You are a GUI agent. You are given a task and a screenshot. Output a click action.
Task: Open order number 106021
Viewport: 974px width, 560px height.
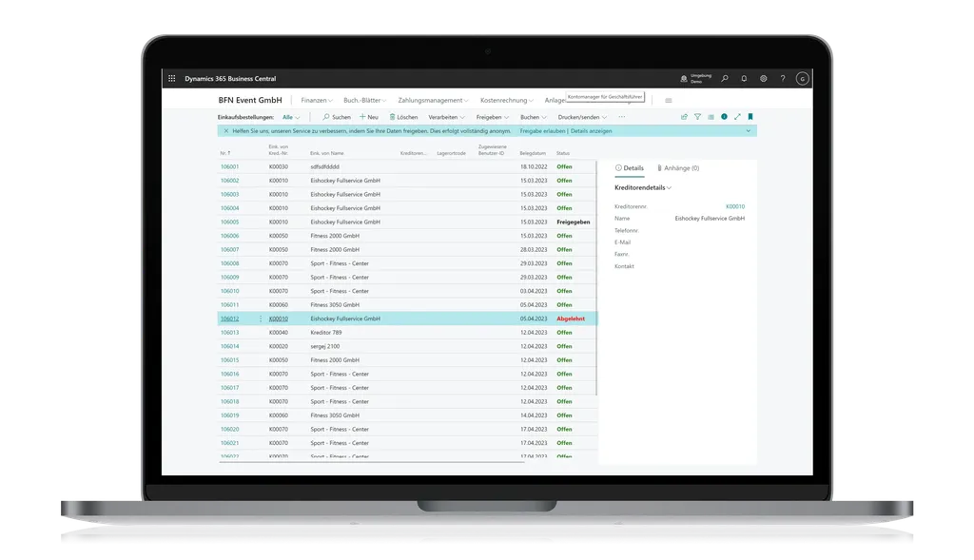pyautogui.click(x=229, y=443)
